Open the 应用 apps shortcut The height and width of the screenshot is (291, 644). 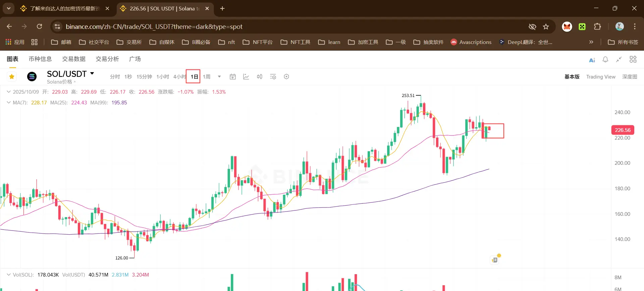pyautogui.click(x=15, y=42)
